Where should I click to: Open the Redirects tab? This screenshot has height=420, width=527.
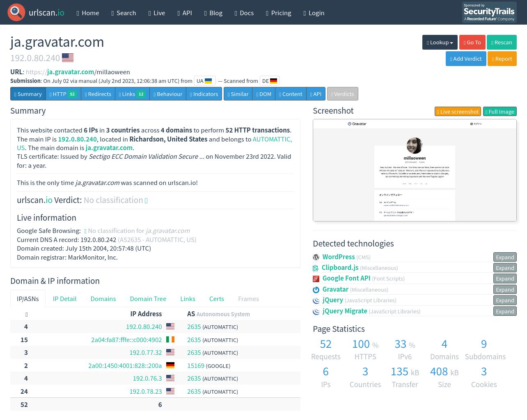click(x=98, y=94)
